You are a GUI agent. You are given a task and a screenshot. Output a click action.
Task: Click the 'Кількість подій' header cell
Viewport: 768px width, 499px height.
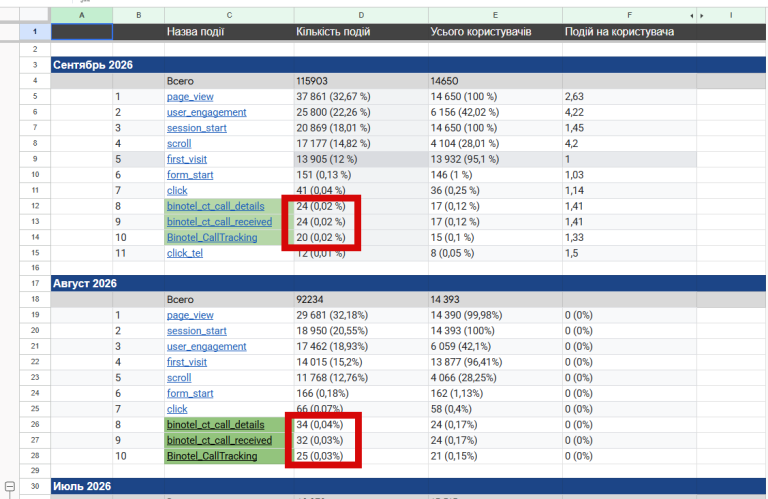pyautogui.click(x=361, y=32)
